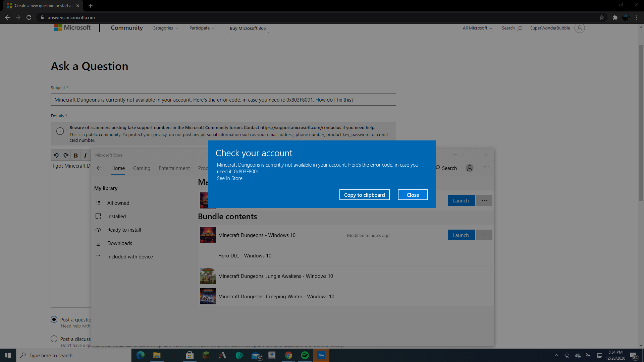The image size is (644, 362).
Task: Bookmark this page with the star icon
Action: coord(602,17)
